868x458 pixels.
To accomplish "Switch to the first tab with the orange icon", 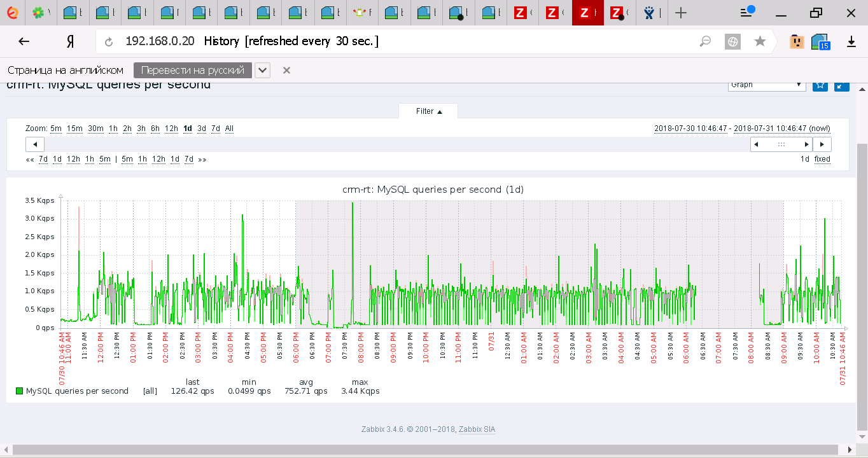I will (13, 12).
